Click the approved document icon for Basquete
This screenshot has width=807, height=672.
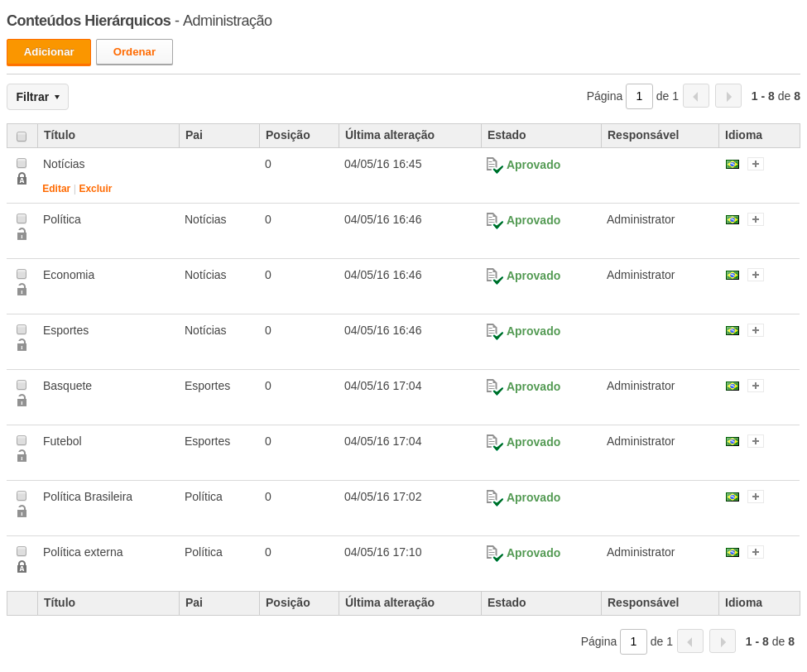point(495,387)
